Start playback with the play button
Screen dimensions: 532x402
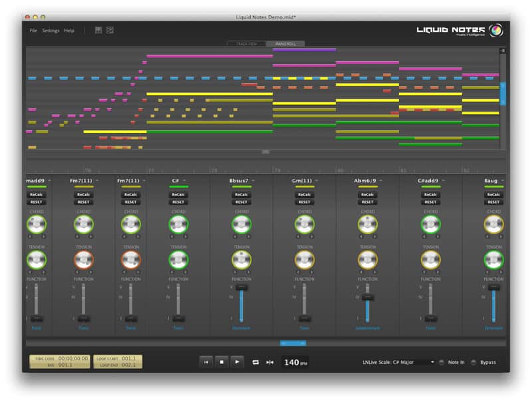(x=237, y=362)
